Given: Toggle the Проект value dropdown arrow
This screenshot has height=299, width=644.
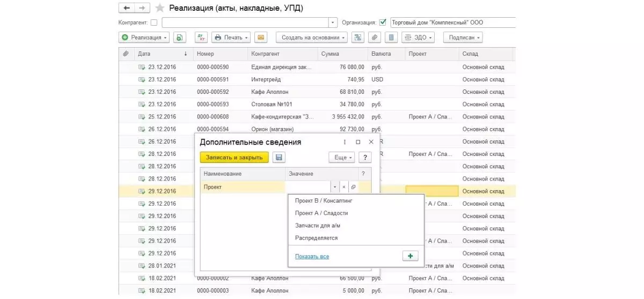Looking at the screenshot, I should tap(335, 187).
